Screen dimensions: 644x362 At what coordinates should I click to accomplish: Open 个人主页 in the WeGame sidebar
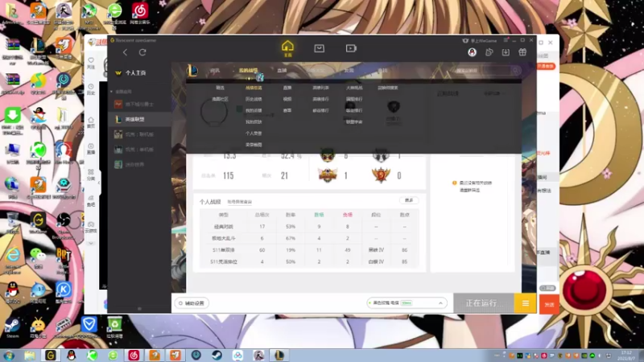[135, 72]
